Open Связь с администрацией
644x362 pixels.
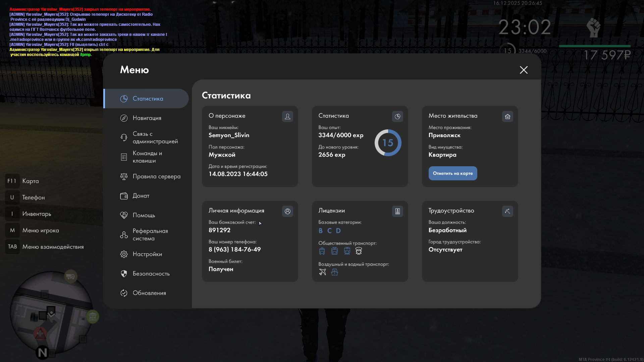coord(155,137)
